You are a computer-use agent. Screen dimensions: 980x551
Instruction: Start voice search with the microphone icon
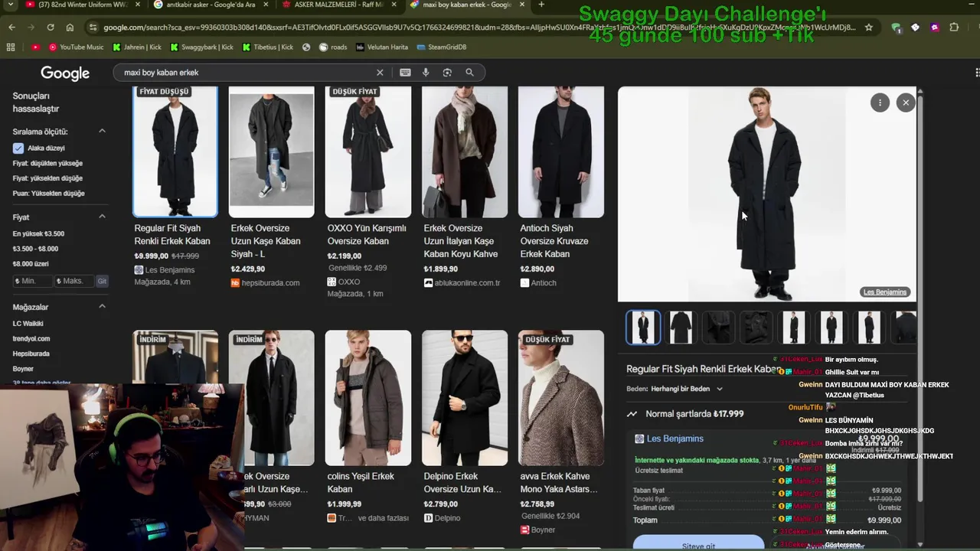coord(426,73)
